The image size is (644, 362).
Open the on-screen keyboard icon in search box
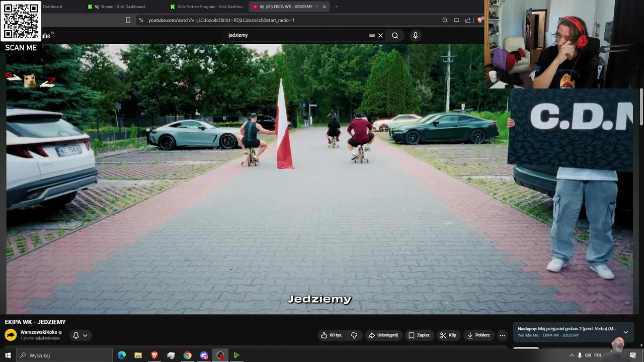click(372, 35)
